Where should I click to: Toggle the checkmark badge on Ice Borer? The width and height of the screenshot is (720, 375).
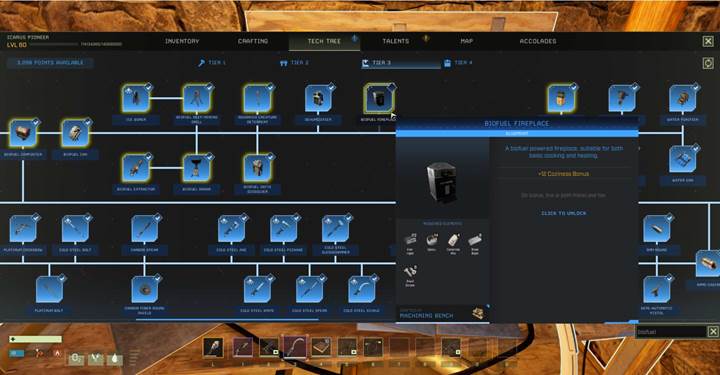click(148, 87)
